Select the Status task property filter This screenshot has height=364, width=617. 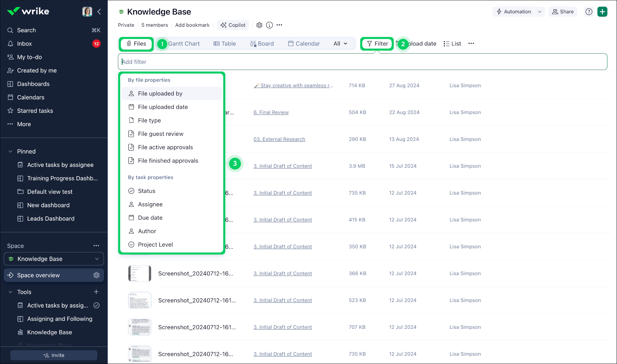click(147, 191)
